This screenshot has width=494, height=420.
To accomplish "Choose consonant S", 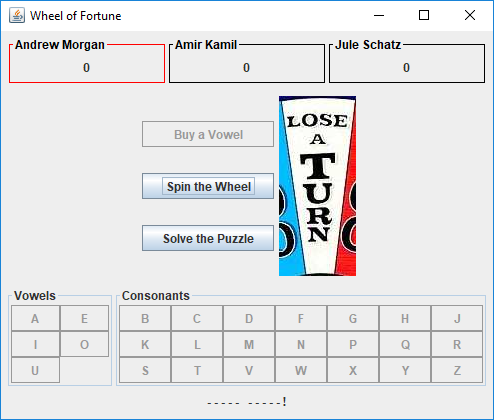I will [145, 370].
